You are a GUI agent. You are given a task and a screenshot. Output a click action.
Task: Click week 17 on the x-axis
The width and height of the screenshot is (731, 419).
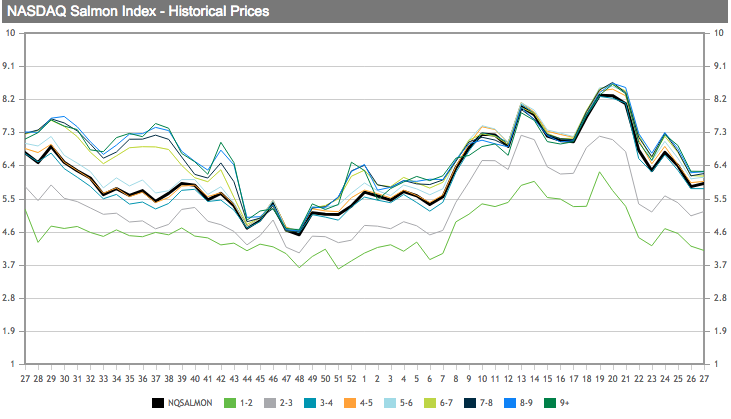tap(573, 379)
